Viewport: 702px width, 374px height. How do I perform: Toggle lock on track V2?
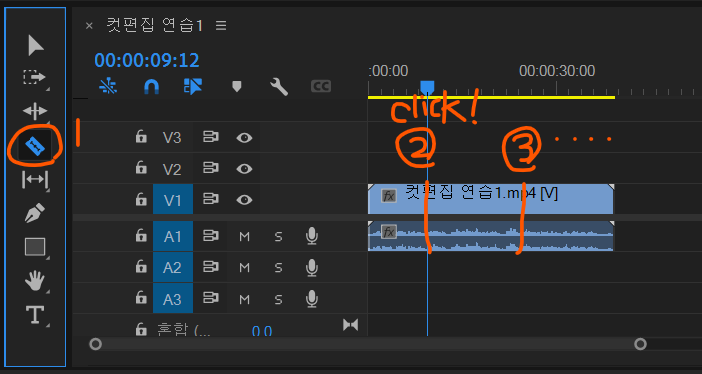click(141, 168)
